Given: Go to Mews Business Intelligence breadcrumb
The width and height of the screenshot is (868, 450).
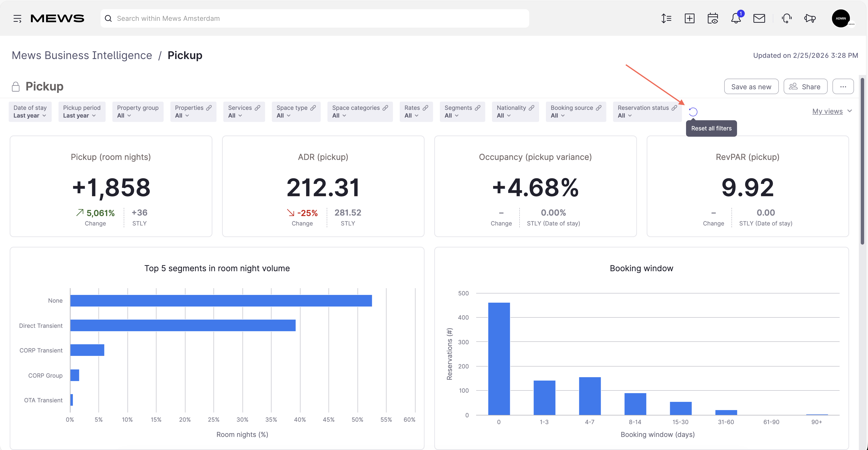Looking at the screenshot, I should pos(82,55).
